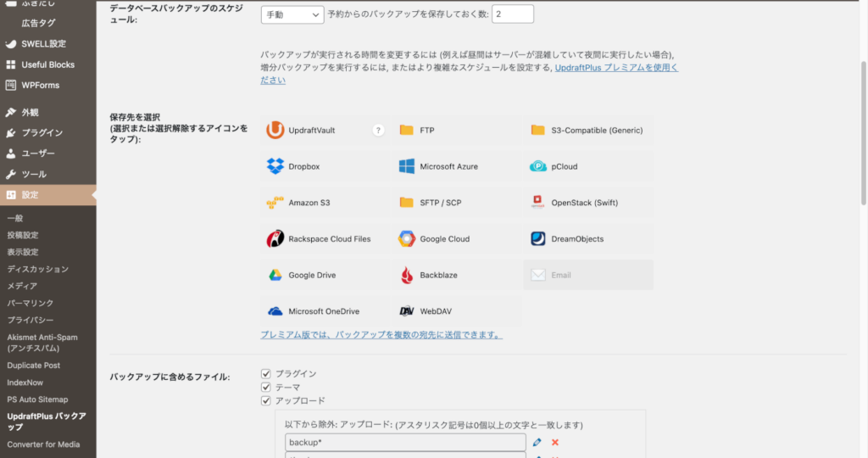Pick Microsoft OneDrive storage icon
868x458 pixels.
coord(275,311)
